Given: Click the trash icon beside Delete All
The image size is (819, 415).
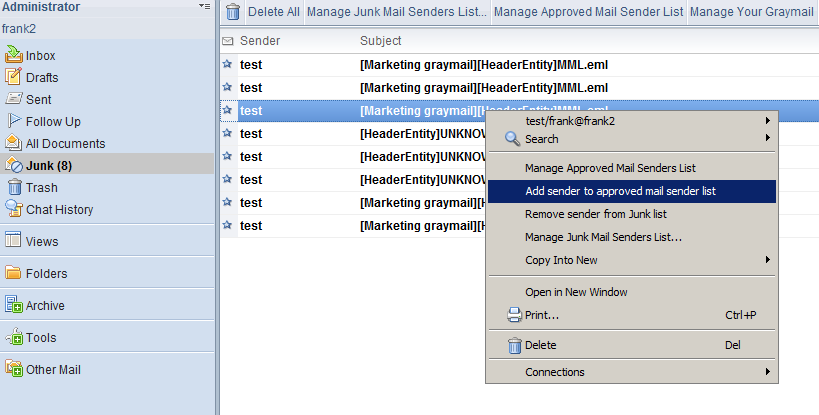Looking at the screenshot, I should (x=233, y=12).
